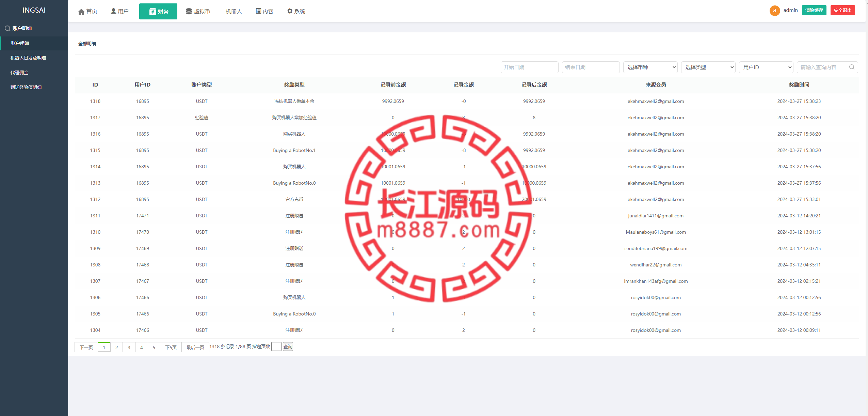
Task: Click email Maulanaboys61@gmail.com
Action: tap(656, 232)
